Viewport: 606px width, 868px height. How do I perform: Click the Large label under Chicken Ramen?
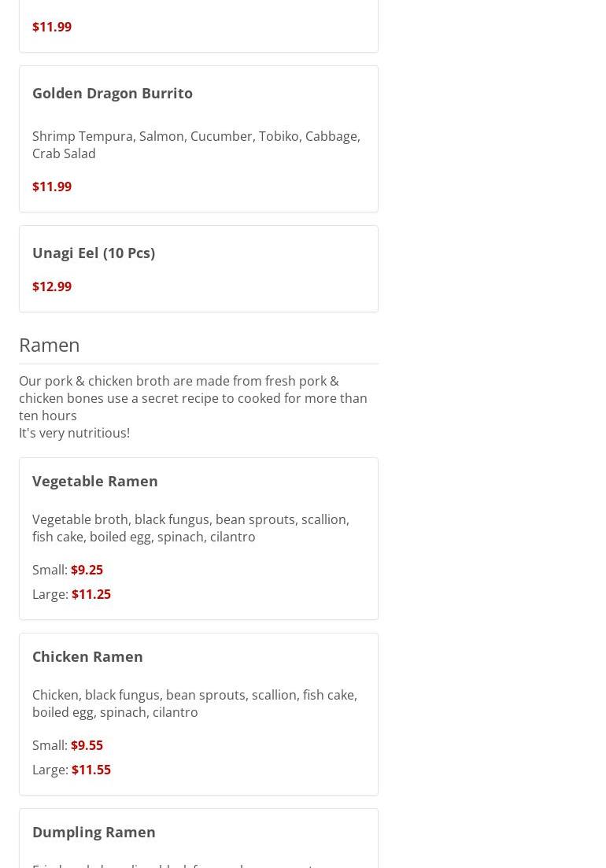pos(50,770)
